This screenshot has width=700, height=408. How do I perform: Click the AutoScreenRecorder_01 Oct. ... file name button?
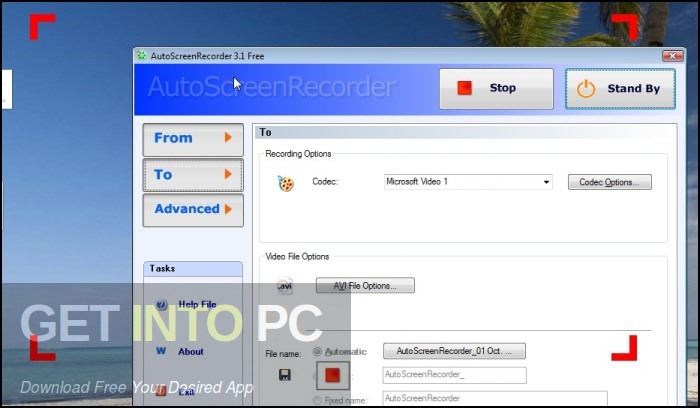(x=454, y=351)
